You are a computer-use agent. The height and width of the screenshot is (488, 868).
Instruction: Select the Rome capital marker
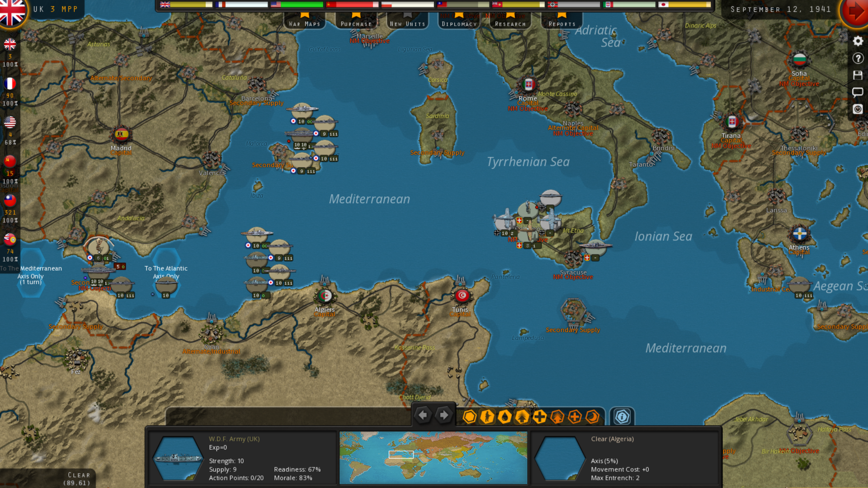pyautogui.click(x=528, y=84)
